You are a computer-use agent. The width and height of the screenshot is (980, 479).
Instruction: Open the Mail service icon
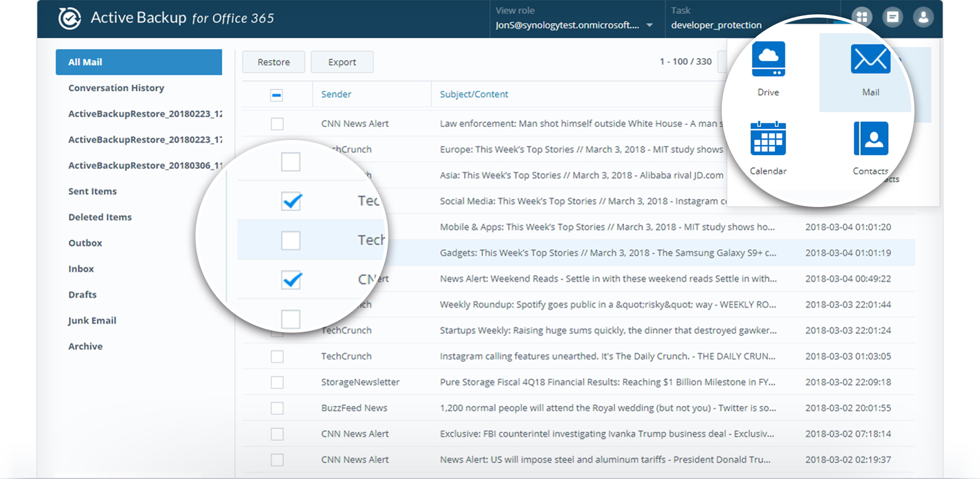[870, 60]
